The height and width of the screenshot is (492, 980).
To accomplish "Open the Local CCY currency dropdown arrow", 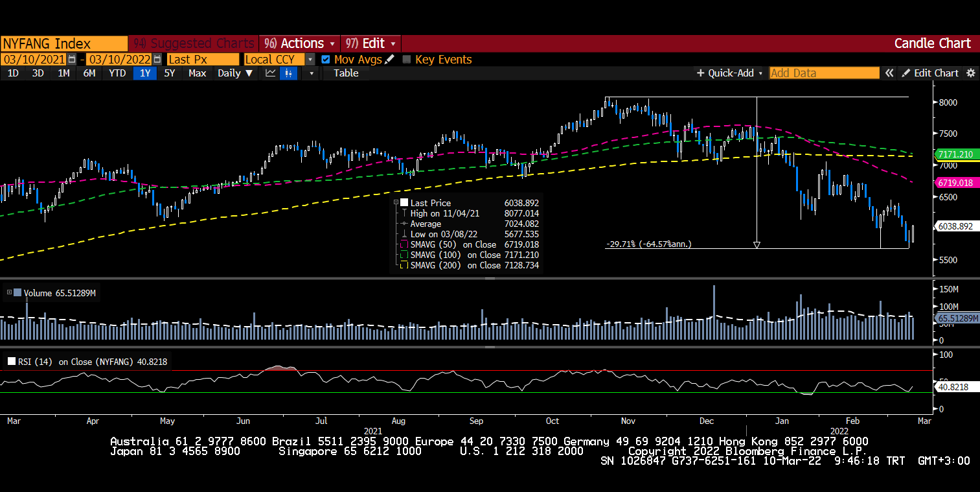I will [310, 60].
